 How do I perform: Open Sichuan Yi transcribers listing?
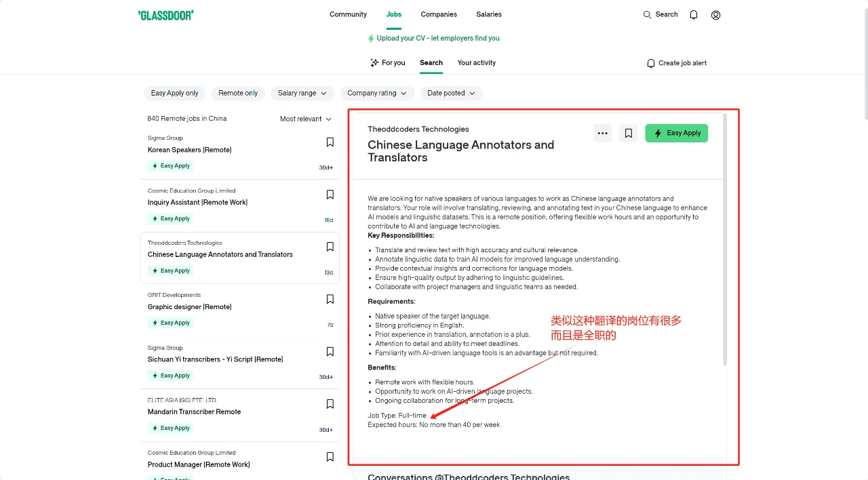coord(215,359)
